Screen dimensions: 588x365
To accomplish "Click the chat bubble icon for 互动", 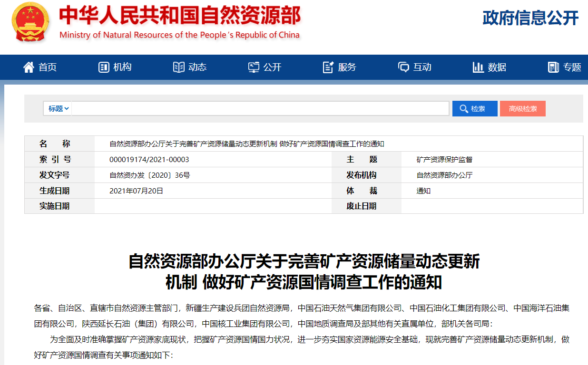I will tap(403, 67).
